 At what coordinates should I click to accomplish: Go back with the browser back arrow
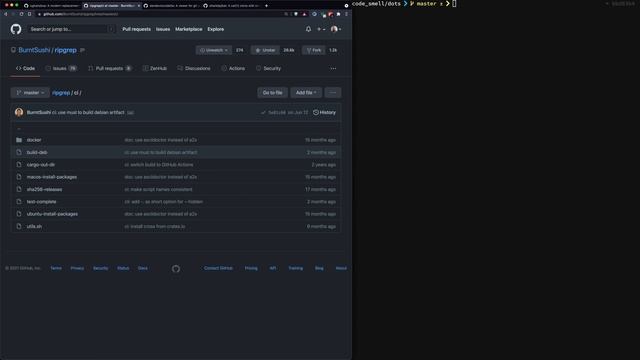pyautogui.click(x=6, y=14)
